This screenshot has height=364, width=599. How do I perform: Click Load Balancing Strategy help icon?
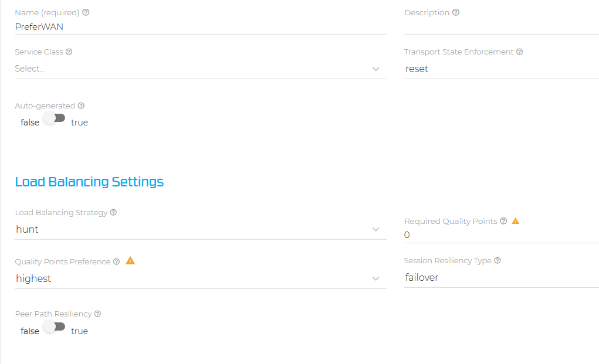[x=113, y=212]
